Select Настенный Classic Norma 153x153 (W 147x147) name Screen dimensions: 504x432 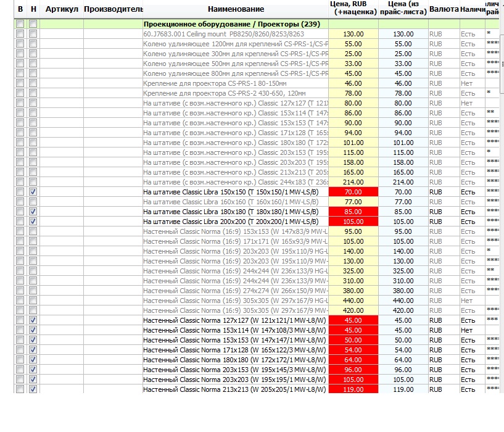click(x=234, y=340)
